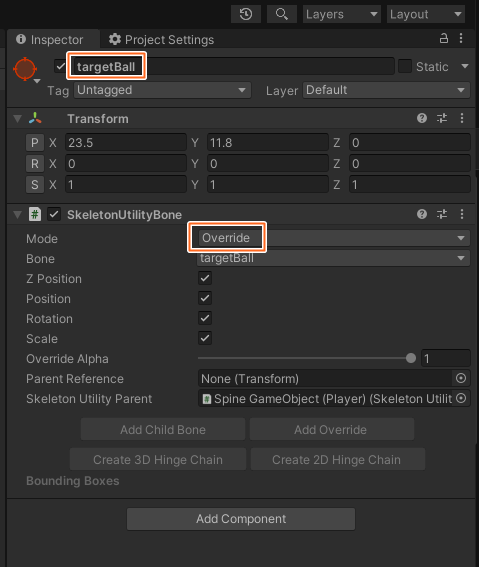The image size is (479, 567).
Task: Toggle the Z Position checkbox
Action: [205, 278]
